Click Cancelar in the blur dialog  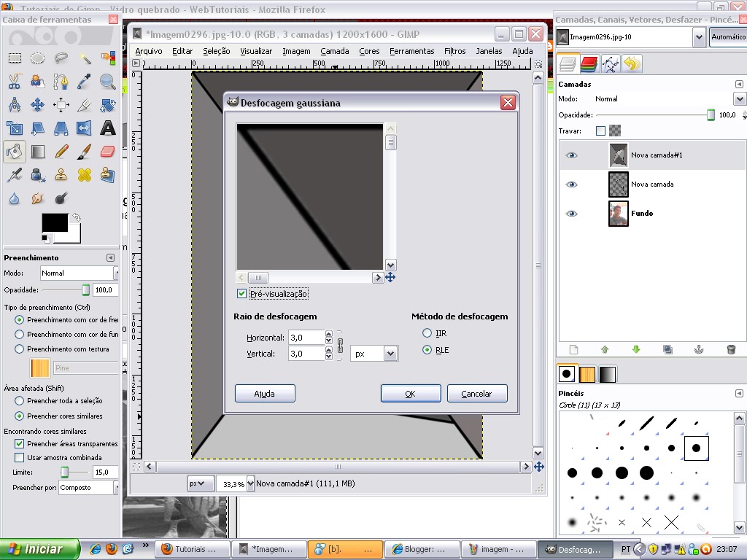click(x=477, y=394)
